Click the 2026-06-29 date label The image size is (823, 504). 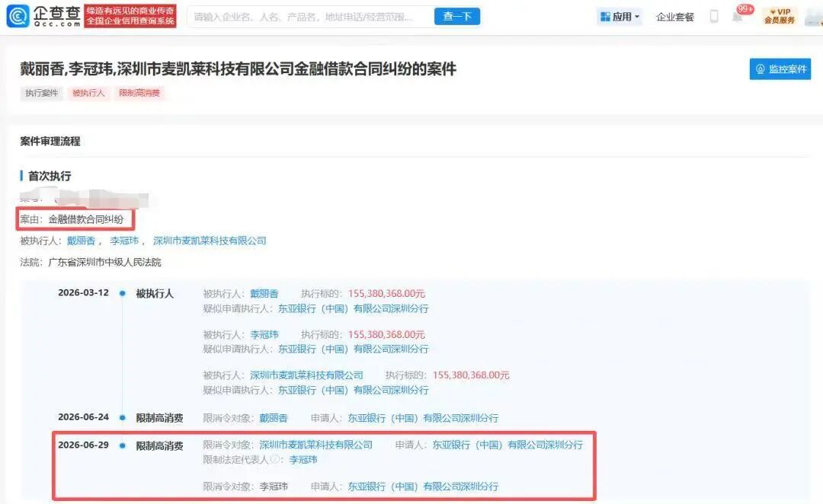pos(84,445)
